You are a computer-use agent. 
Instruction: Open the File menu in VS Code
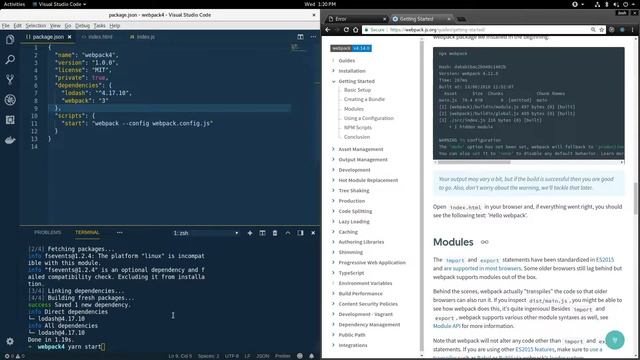point(5,26)
